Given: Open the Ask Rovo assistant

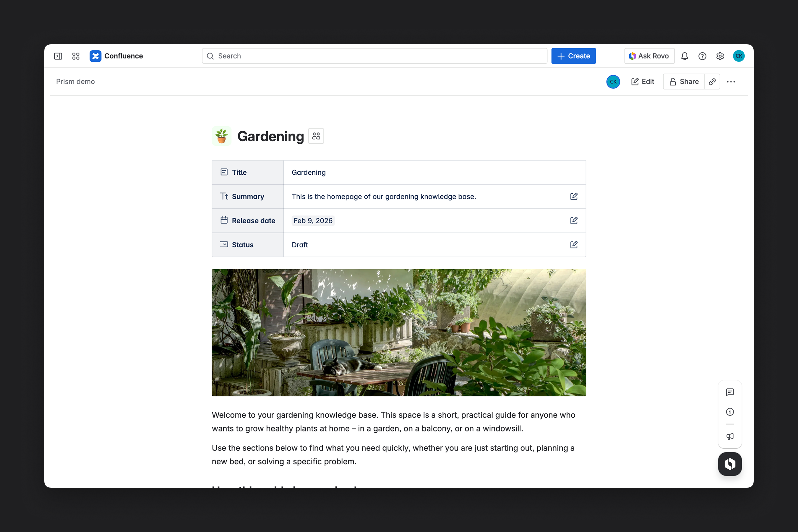Looking at the screenshot, I should (x=649, y=56).
